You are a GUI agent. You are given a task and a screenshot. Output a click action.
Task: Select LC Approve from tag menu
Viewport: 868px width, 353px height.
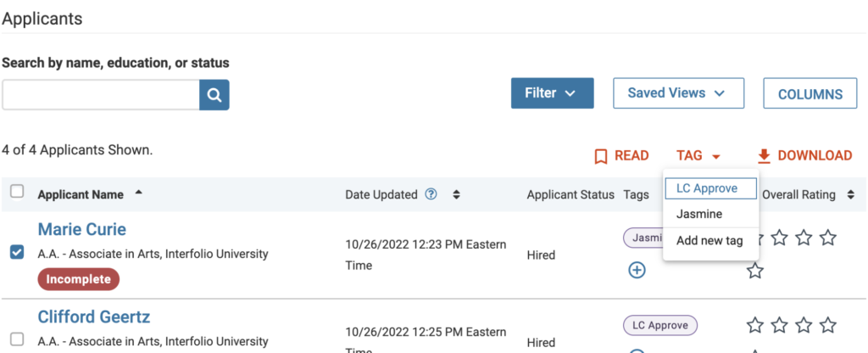pyautogui.click(x=710, y=188)
